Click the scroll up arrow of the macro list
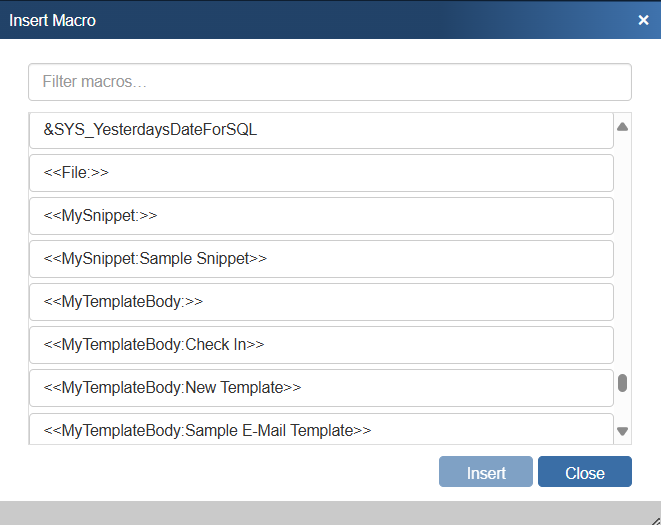Screen dimensions: 661x525 coord(622,127)
